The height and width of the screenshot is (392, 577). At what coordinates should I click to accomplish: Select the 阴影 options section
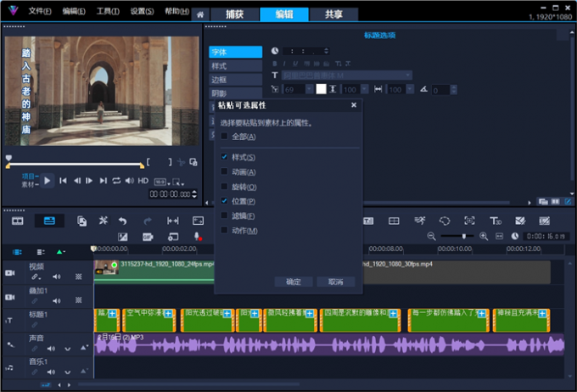pos(236,92)
